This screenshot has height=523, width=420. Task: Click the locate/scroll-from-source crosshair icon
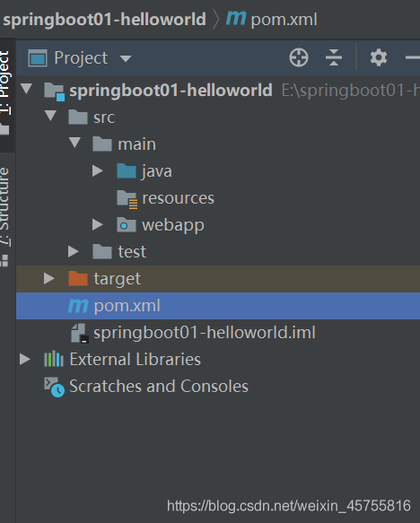coord(299,57)
